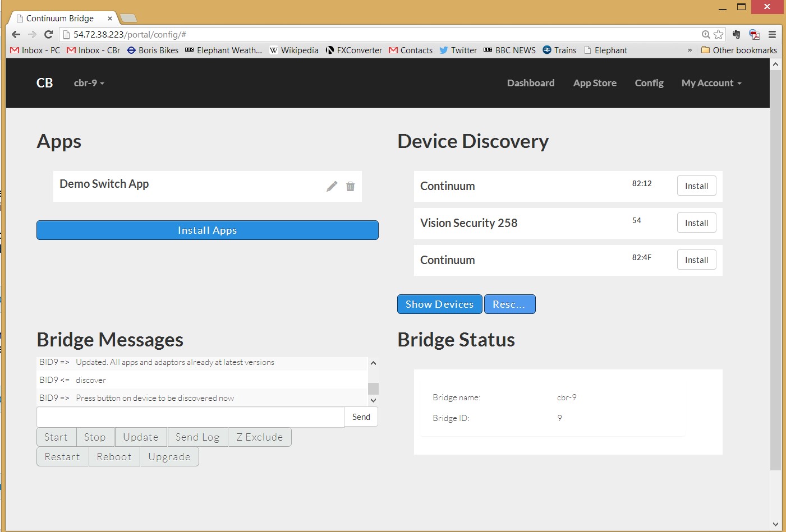
Task: Bookmark this page with star icon
Action: pyautogui.click(x=719, y=34)
